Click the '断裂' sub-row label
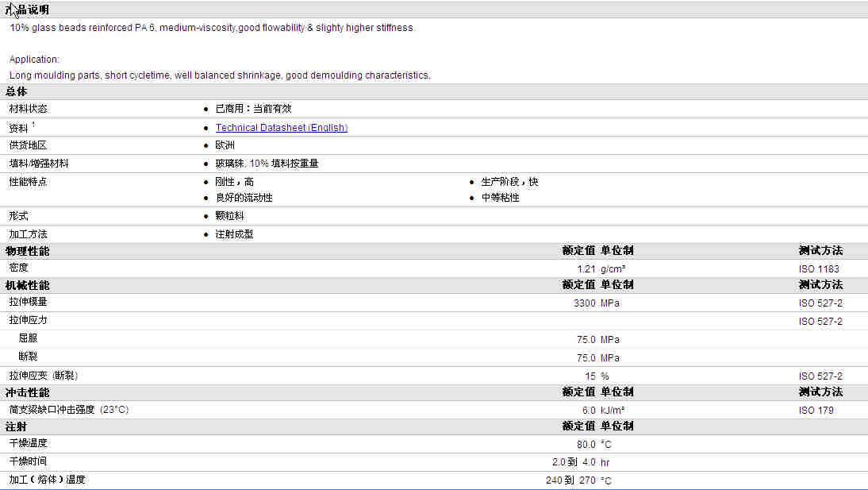Image resolution: width=868 pixels, height=490 pixels. [x=28, y=357]
